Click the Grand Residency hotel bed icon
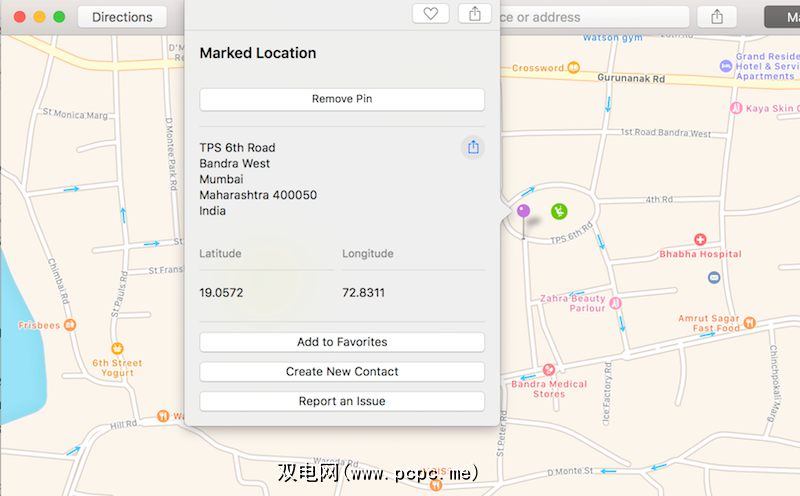The image size is (800, 496). (x=726, y=66)
